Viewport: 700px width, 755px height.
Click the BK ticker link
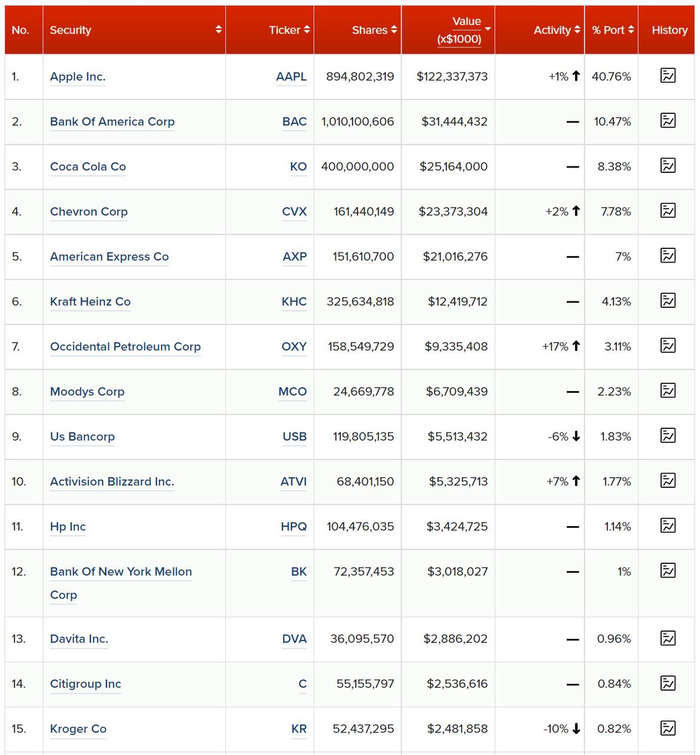[299, 572]
